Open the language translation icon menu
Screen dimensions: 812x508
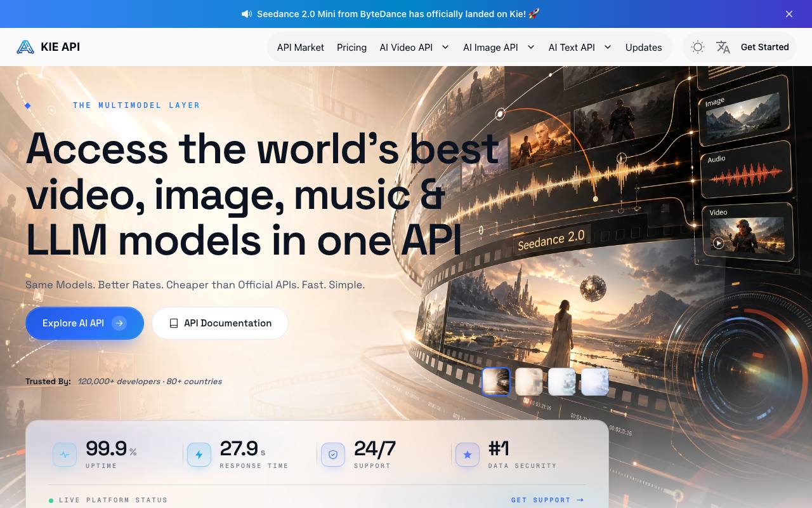(x=723, y=47)
